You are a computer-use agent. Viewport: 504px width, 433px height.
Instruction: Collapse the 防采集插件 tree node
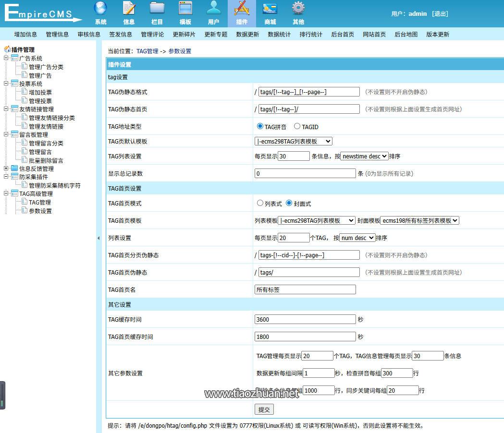(6, 176)
